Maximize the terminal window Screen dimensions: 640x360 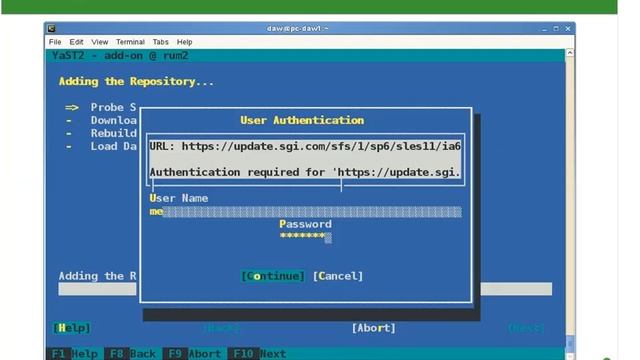click(556, 29)
